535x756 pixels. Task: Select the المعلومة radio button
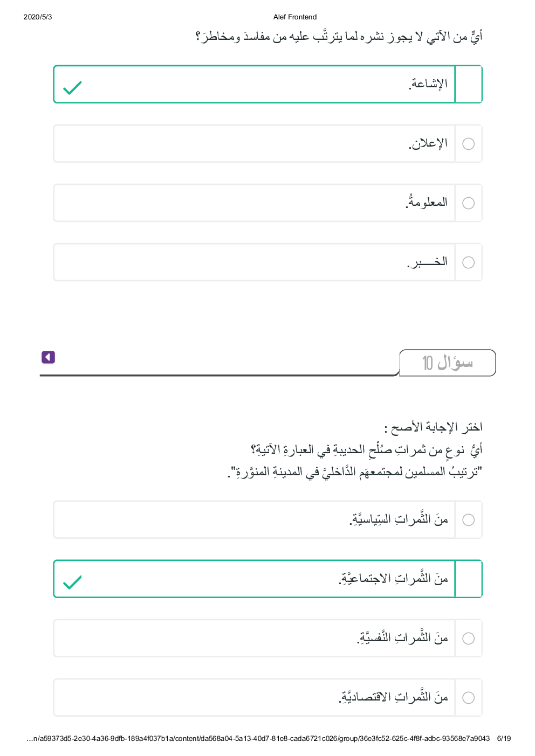(469, 203)
